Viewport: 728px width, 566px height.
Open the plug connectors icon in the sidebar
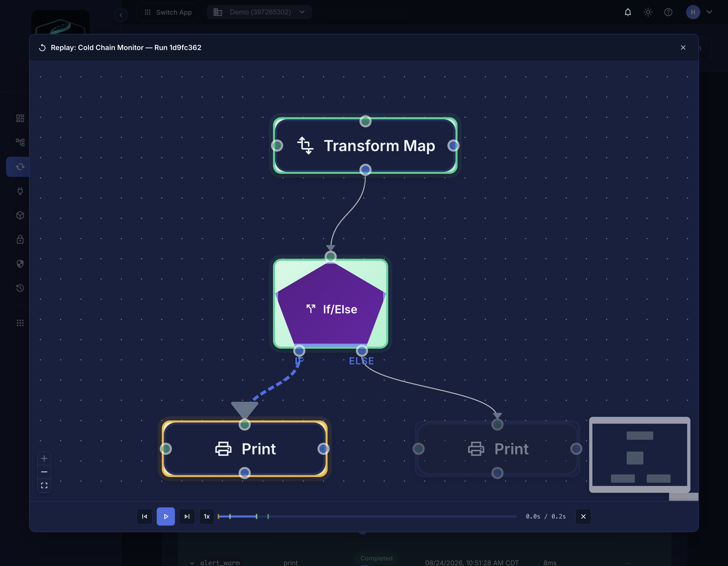click(x=20, y=191)
